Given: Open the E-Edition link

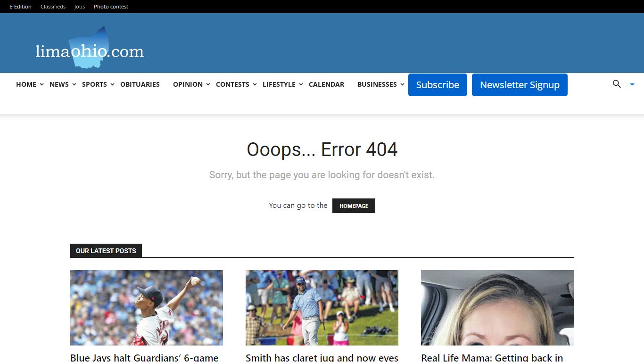Looking at the screenshot, I should point(20,7).
